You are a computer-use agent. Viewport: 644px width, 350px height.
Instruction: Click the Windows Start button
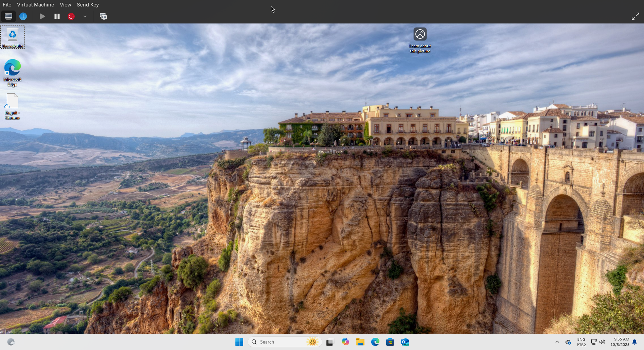pyautogui.click(x=239, y=342)
